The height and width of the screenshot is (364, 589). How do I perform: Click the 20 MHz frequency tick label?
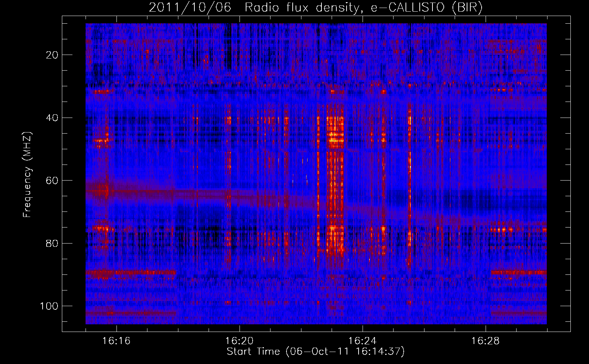[52, 55]
